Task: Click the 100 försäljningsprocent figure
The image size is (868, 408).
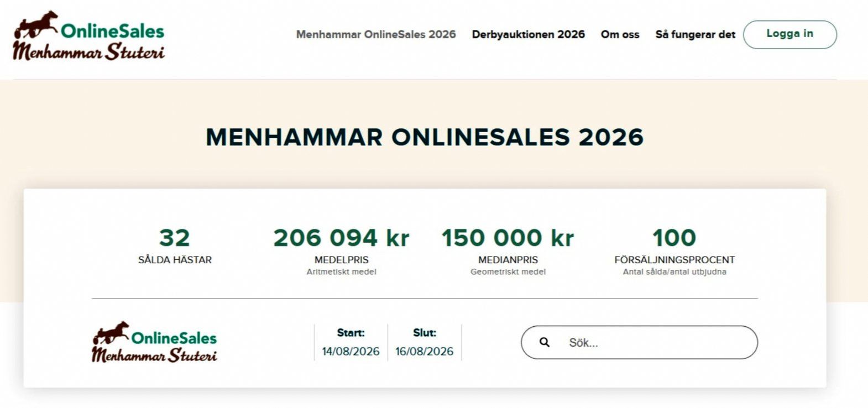Action: tap(674, 238)
